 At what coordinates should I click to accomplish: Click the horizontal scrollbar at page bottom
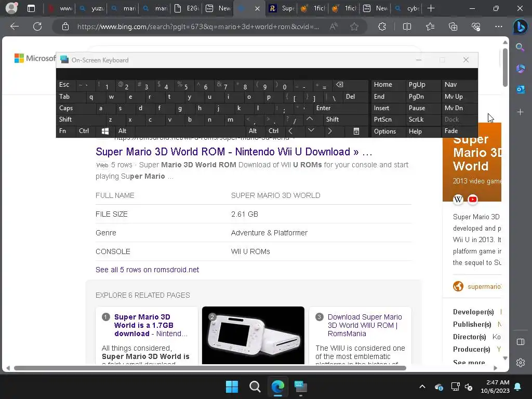coord(210,368)
